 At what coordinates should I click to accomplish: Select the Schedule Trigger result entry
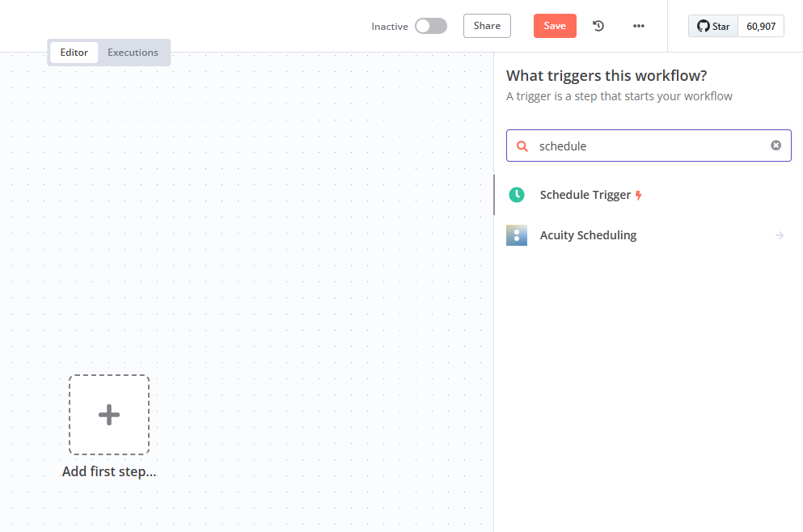click(585, 194)
